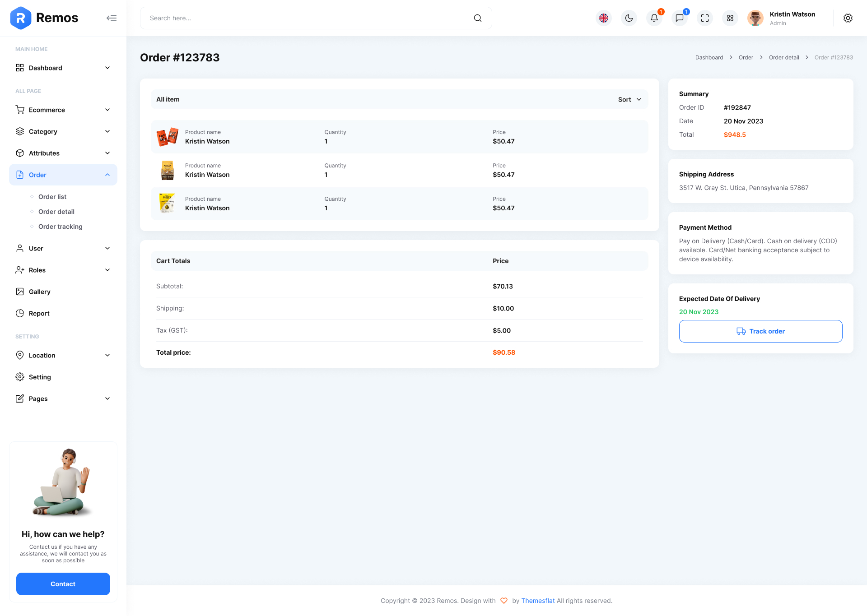Screen dimensions: 867x616
Task: Open the Report section in sidebar
Action: pyautogui.click(x=39, y=313)
